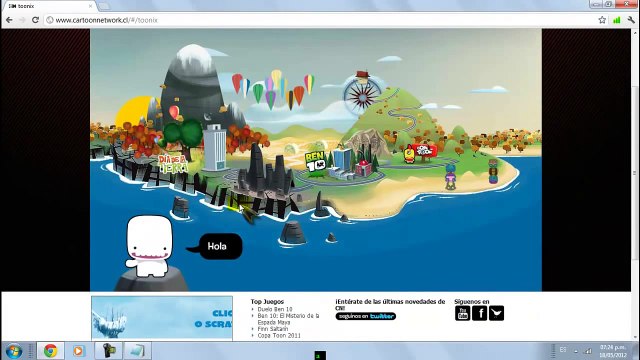Image resolution: width=640 pixels, height=360 pixels.
Task: Show hidden system tray icons arrow
Action: tap(576, 351)
